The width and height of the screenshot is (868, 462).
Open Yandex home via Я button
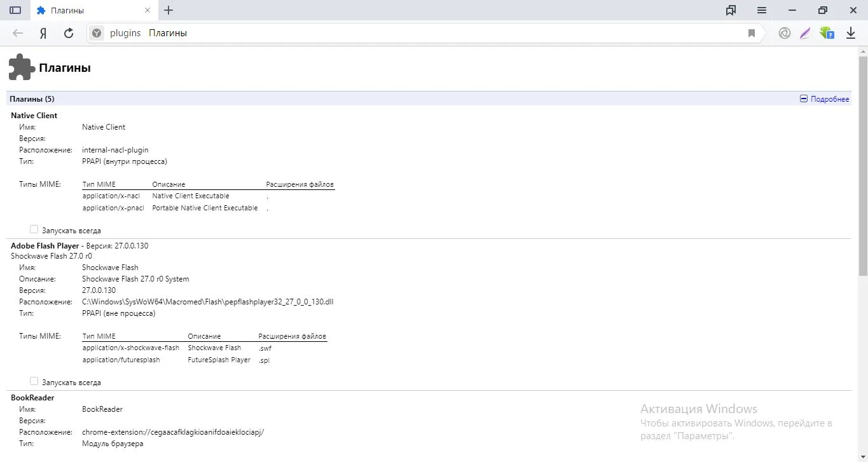point(43,33)
